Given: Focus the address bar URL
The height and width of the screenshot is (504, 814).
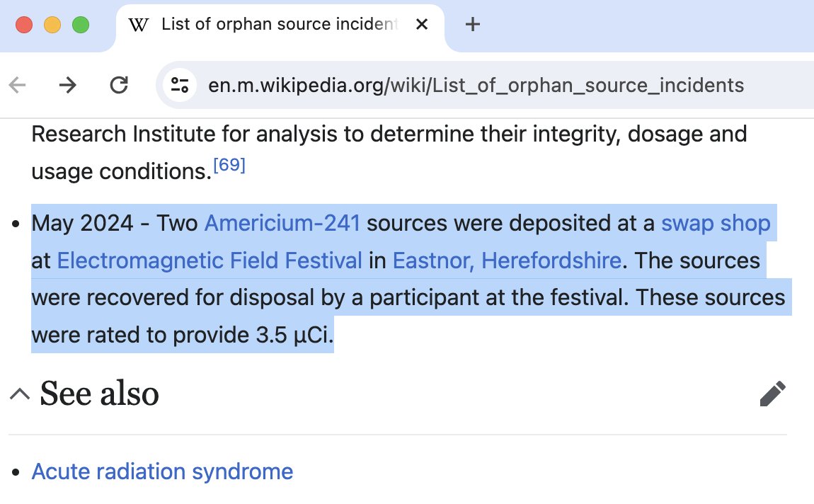Looking at the screenshot, I should [x=476, y=85].
